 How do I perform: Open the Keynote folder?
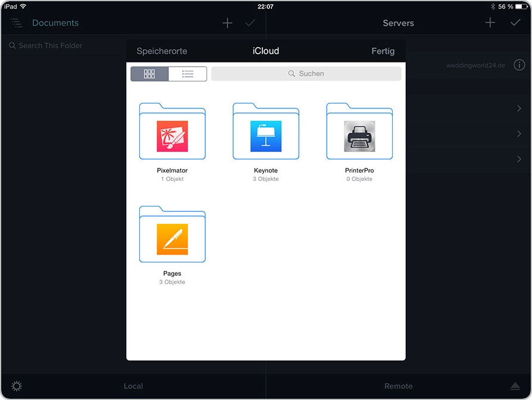click(265, 132)
